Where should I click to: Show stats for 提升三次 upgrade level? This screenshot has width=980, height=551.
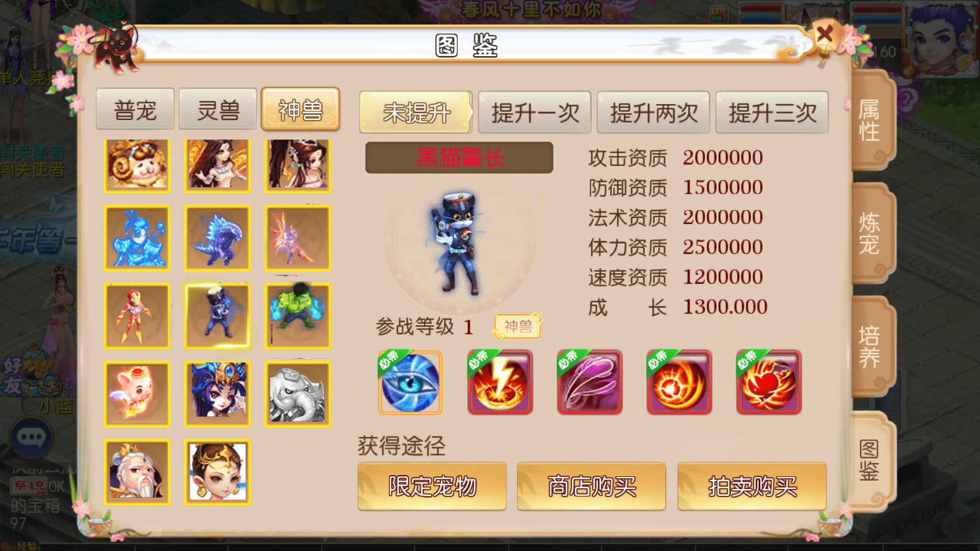[x=772, y=112]
